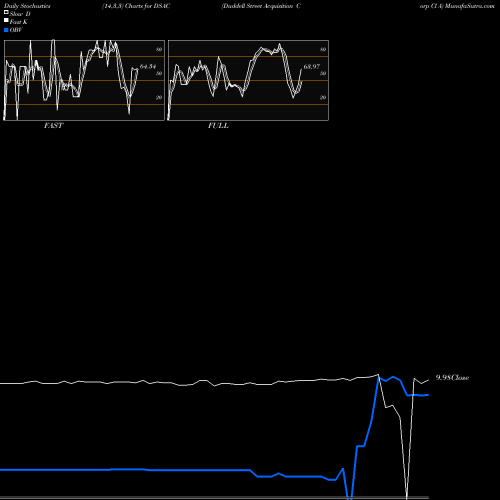The width and height of the screenshot is (500, 500).
Task: Click the '9.98 Close' price label
Action: [x=452, y=378]
